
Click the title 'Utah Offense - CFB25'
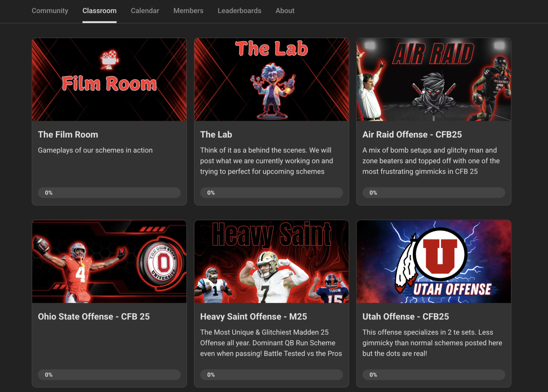click(406, 317)
